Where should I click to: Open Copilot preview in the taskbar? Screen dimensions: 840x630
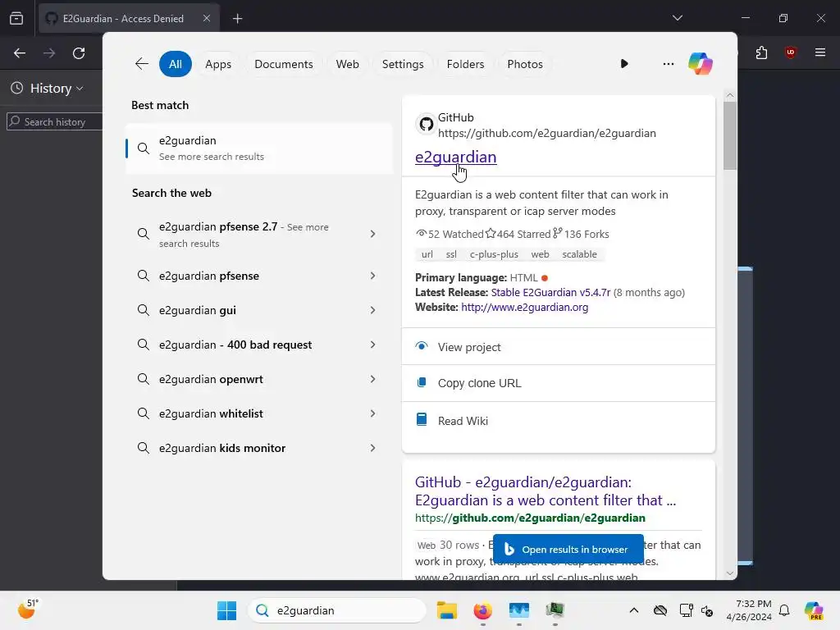point(815,610)
